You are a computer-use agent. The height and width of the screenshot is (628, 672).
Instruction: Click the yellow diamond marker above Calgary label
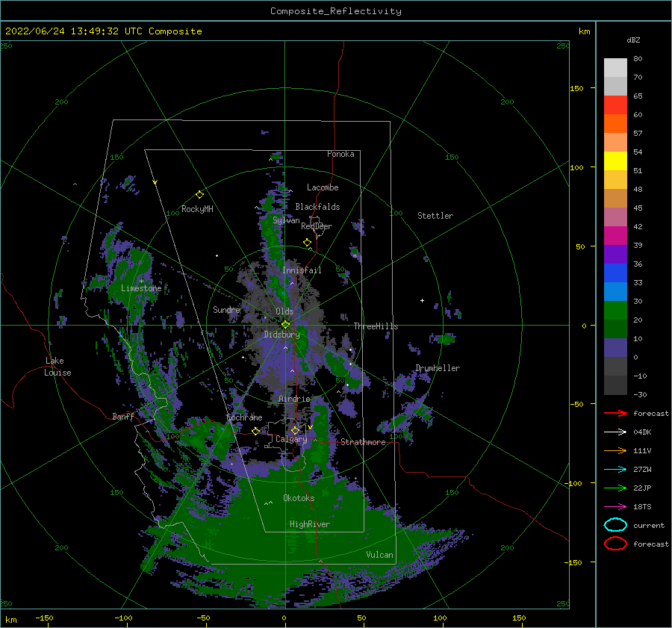coord(295,430)
